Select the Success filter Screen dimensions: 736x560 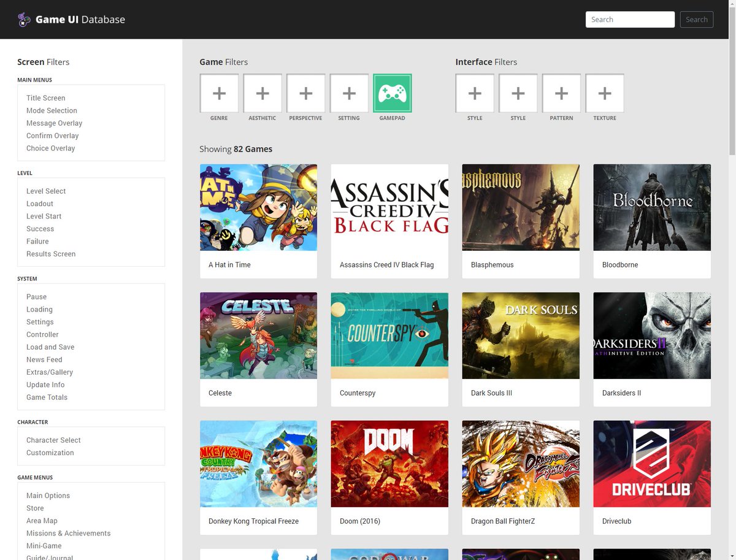click(x=40, y=229)
